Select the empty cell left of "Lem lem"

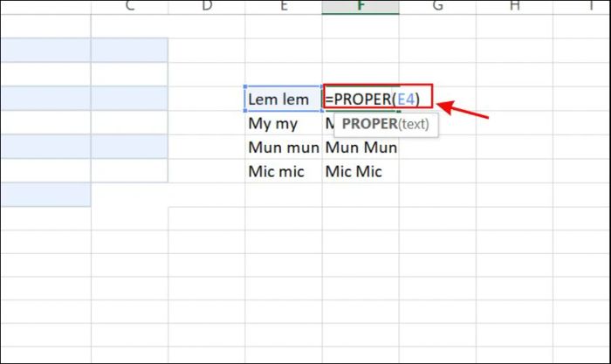click(207, 100)
